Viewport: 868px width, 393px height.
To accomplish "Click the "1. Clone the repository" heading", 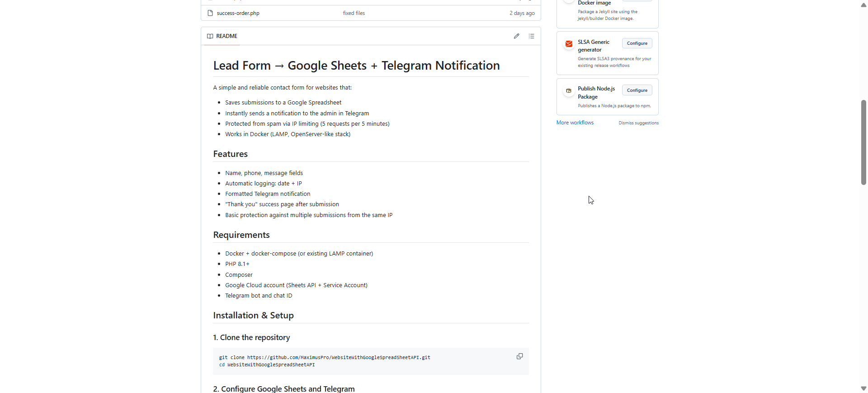I will coord(251,338).
